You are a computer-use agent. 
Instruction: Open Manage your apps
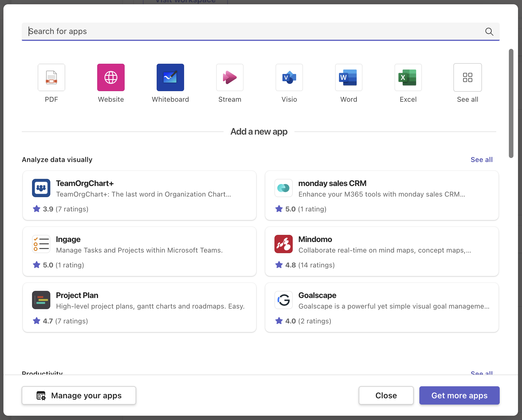tap(79, 395)
